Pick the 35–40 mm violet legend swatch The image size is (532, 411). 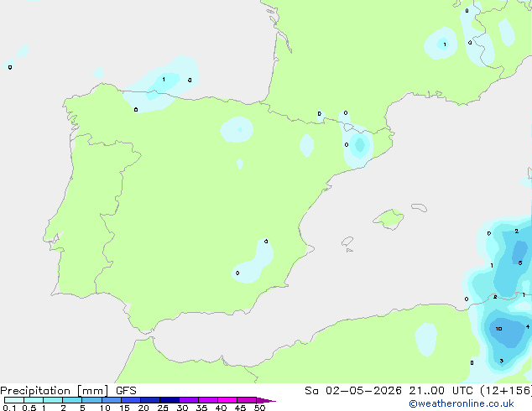(208, 400)
